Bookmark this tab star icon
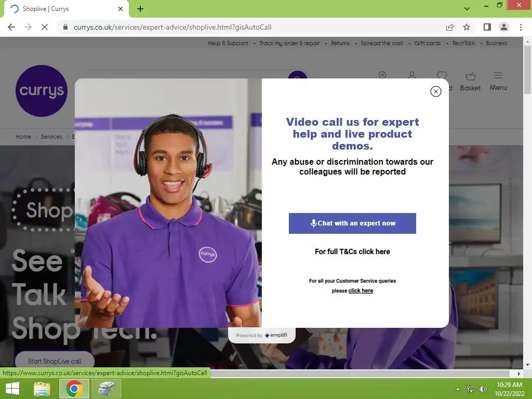The image size is (532, 399). pyautogui.click(x=467, y=27)
